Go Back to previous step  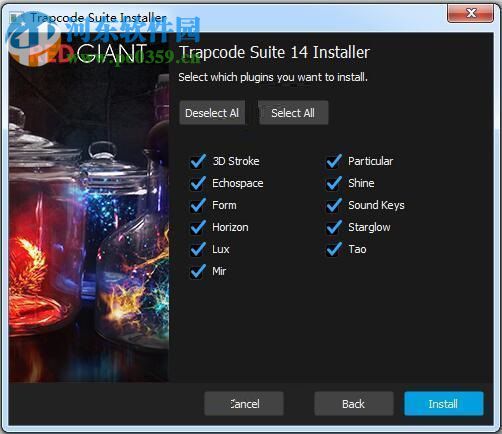[x=354, y=404]
